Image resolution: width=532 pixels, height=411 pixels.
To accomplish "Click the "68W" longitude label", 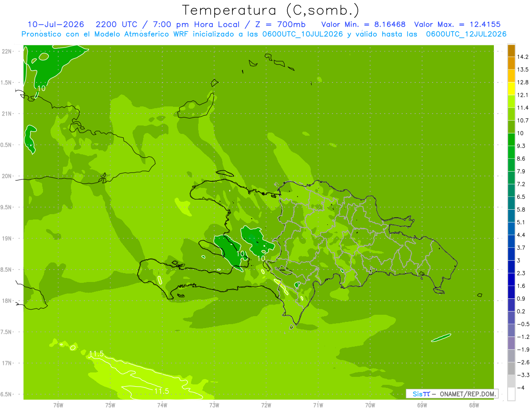I will point(474,405).
